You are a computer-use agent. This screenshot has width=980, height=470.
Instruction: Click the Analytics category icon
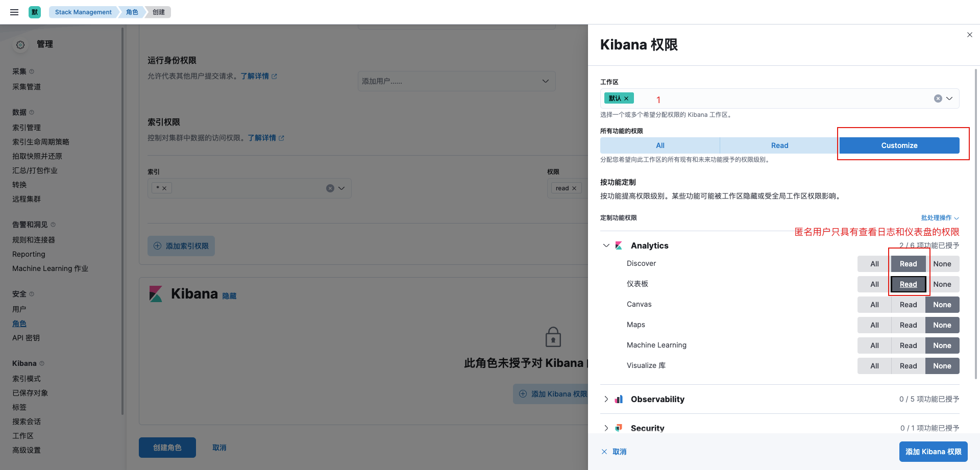tap(619, 245)
